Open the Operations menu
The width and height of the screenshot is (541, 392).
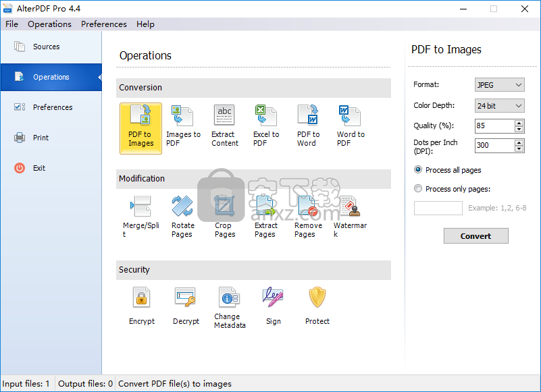[49, 24]
